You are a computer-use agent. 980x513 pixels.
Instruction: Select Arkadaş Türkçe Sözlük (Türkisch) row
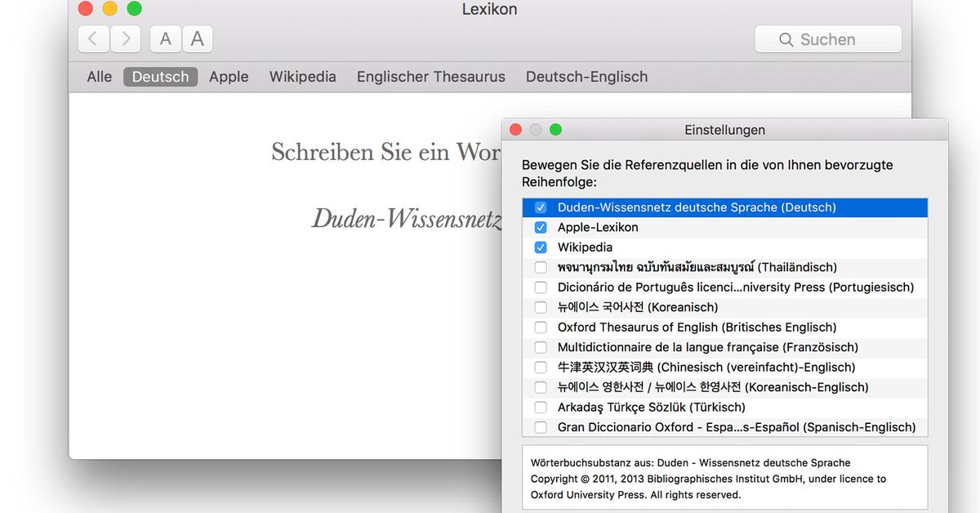pos(725,408)
